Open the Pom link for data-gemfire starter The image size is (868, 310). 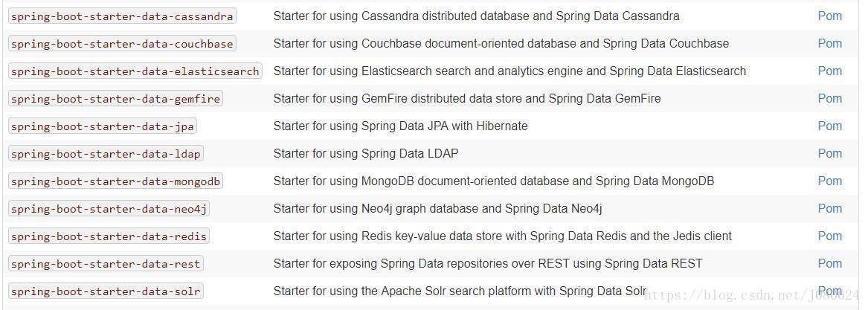tap(830, 99)
